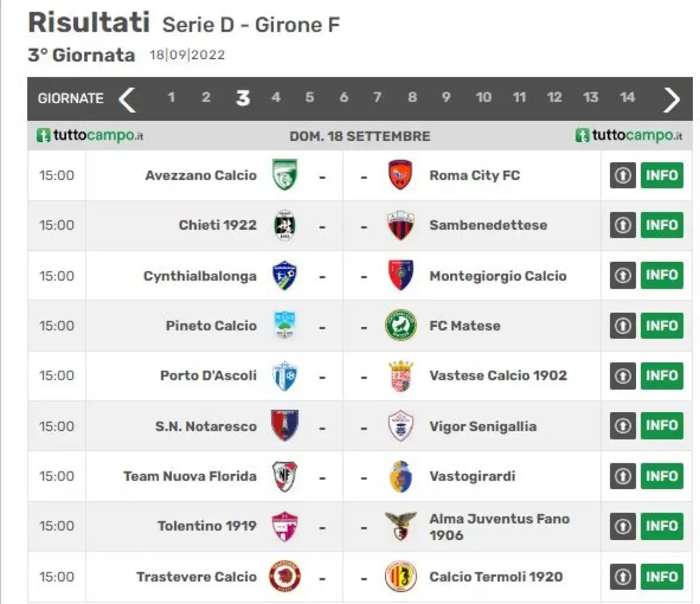Click the circular arrow icon for Avezzano match
Screen dimensions: 700x604
click(623, 175)
